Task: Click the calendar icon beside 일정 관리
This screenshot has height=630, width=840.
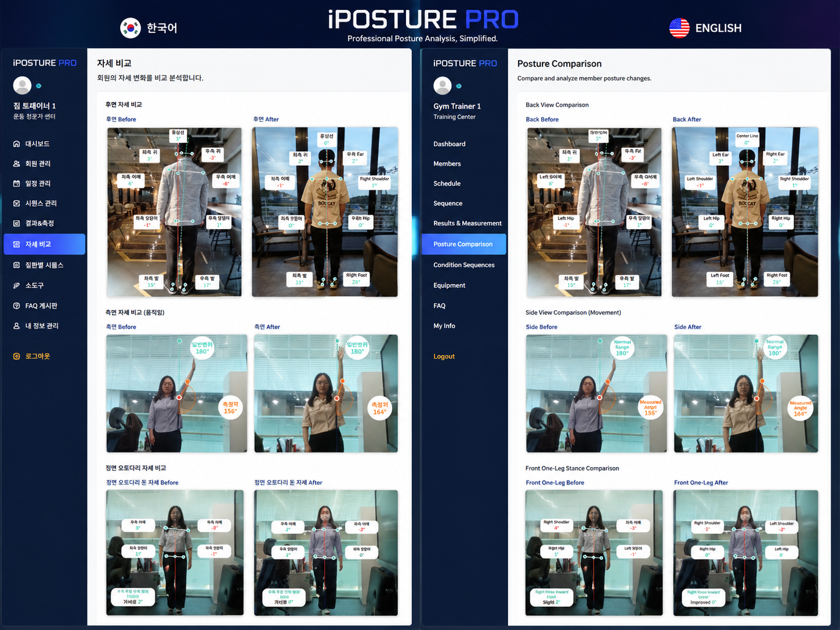Action: pos(16,183)
